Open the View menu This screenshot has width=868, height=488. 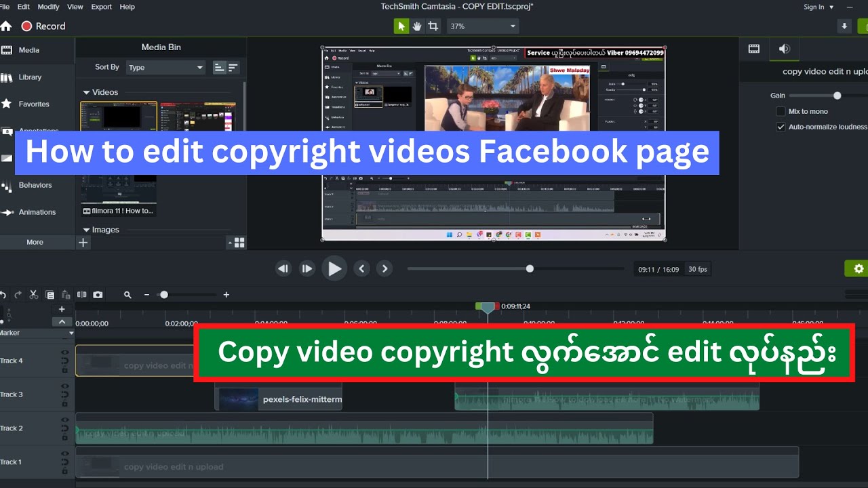[x=75, y=7]
